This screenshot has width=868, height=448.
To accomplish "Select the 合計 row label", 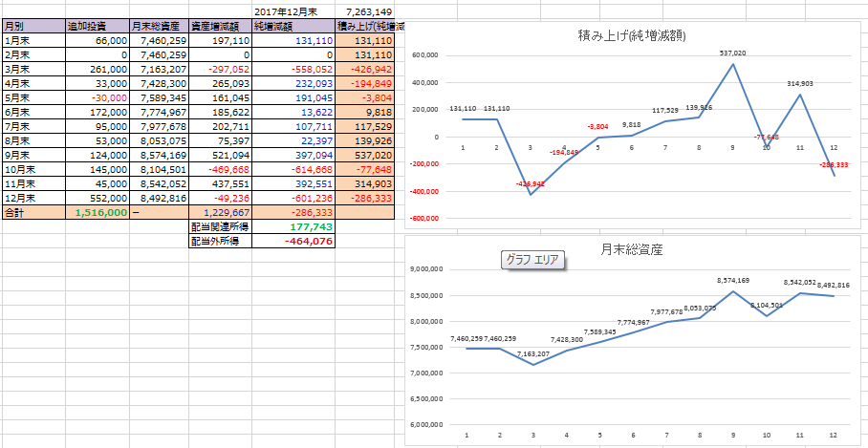I will (33, 213).
